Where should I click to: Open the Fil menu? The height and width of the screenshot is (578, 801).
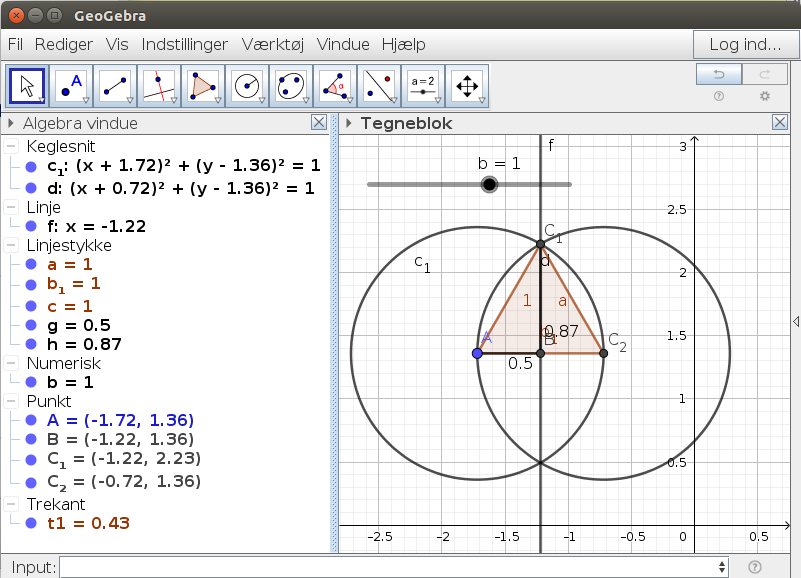[15, 44]
